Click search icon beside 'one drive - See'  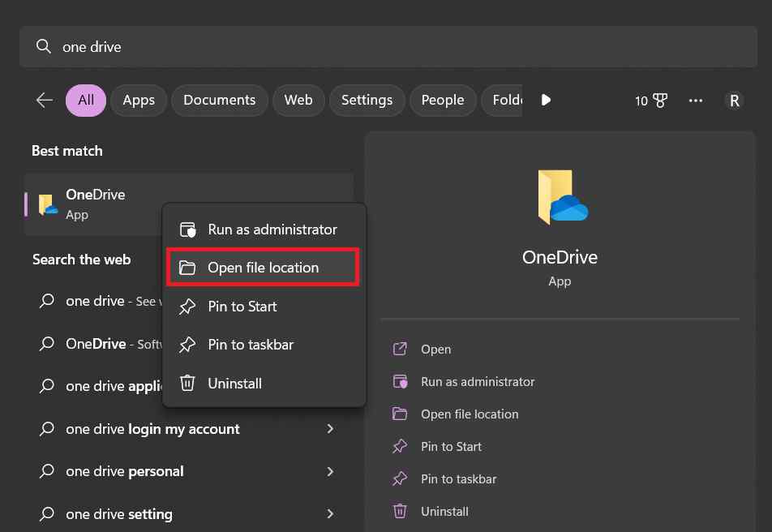click(x=47, y=301)
